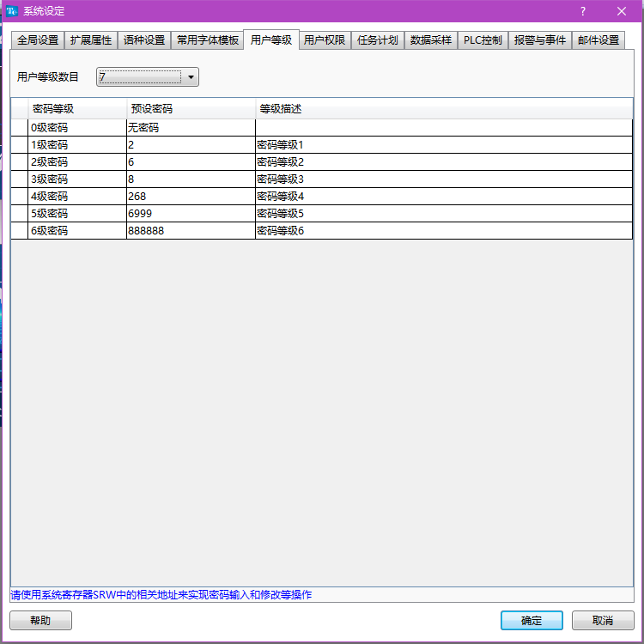The height and width of the screenshot is (644, 644).
Task: Click the 系统设定 application icon in title bar
Action: [11, 11]
